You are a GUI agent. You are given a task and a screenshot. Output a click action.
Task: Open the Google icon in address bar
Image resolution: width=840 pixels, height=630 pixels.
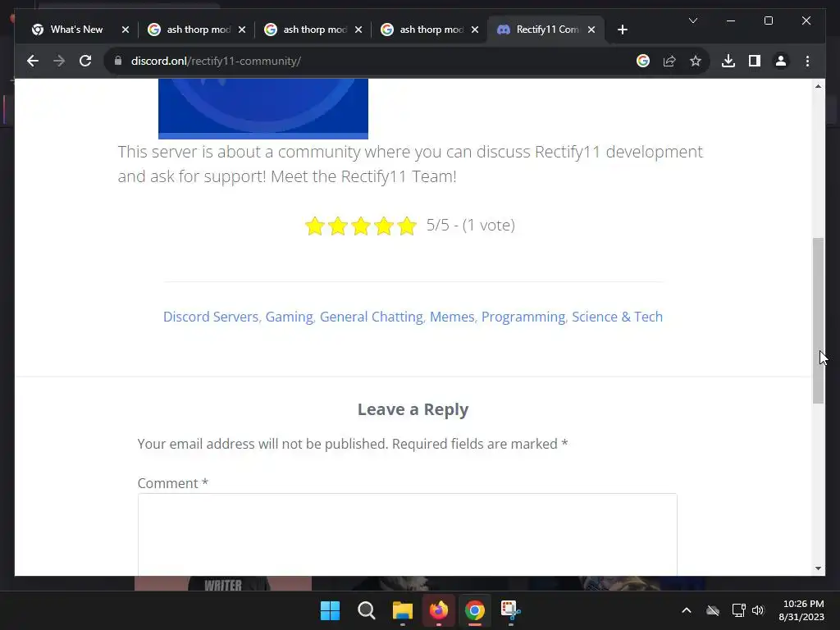point(643,61)
